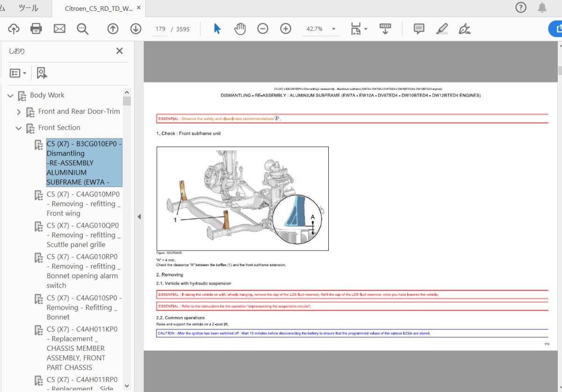This screenshot has width=562, height=392.
Task: Close the しおり bookmarks panel
Action: click(119, 51)
